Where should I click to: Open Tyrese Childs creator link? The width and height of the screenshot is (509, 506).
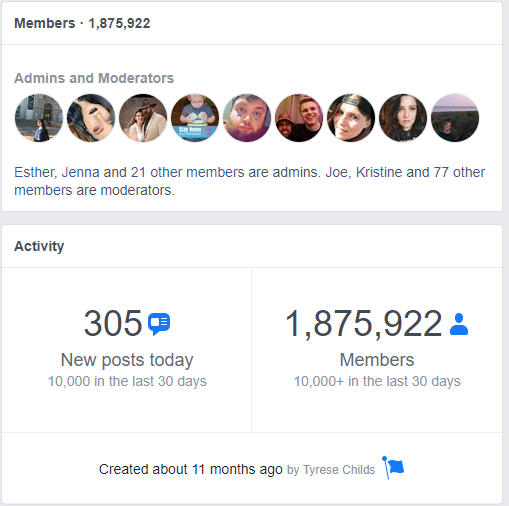click(x=339, y=470)
